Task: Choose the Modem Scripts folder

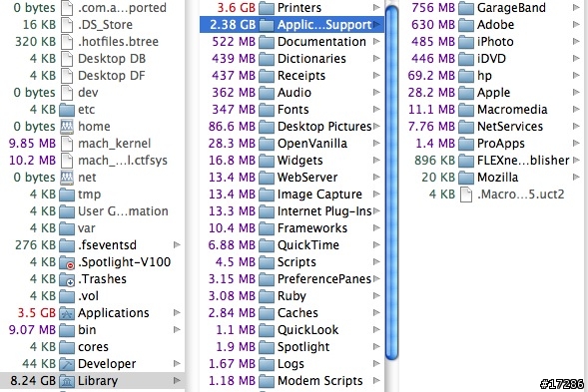Action: (x=292, y=381)
